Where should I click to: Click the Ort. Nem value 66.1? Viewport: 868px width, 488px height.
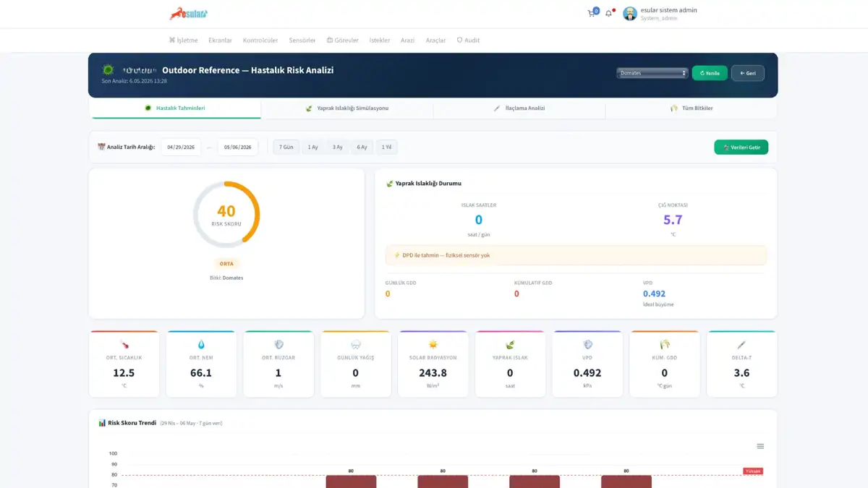pyautogui.click(x=201, y=373)
